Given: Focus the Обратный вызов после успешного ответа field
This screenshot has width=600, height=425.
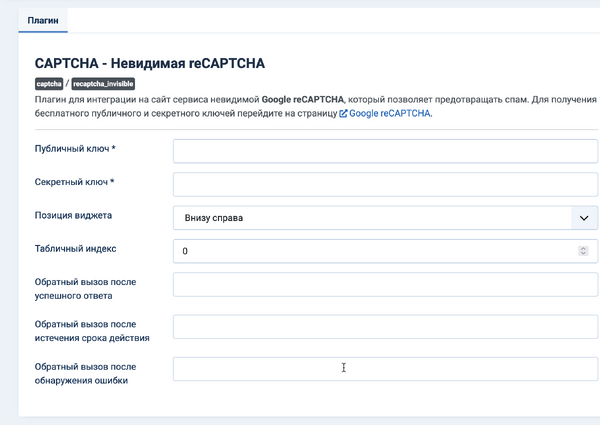Looking at the screenshot, I should tap(385, 284).
